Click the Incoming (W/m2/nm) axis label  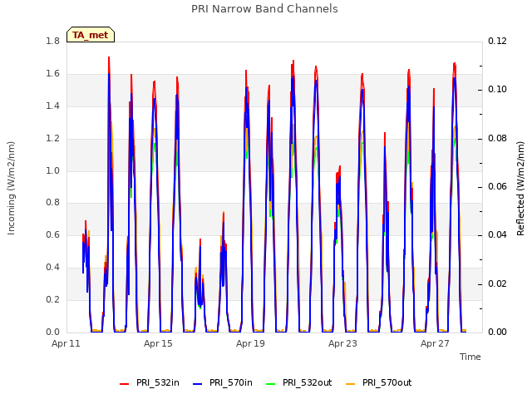coord(11,188)
